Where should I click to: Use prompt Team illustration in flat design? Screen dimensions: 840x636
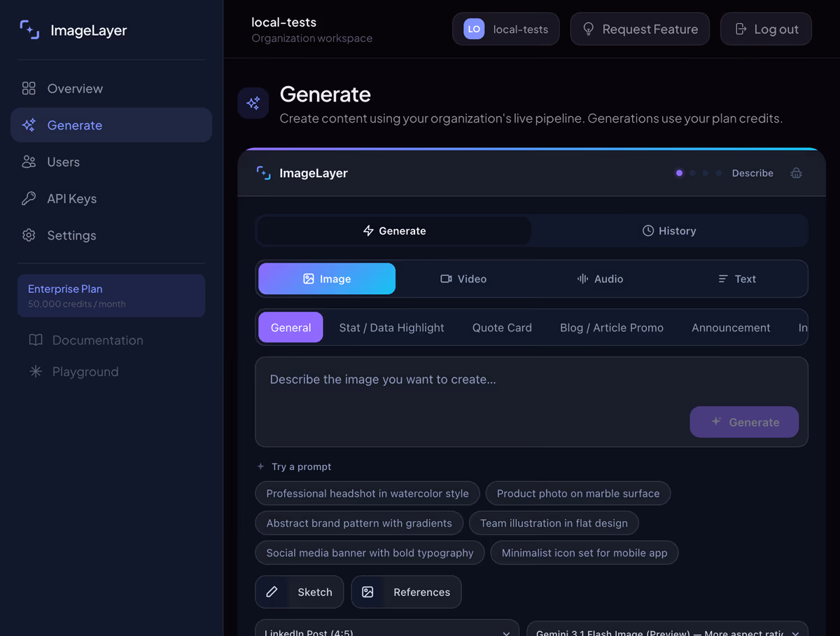(x=554, y=523)
